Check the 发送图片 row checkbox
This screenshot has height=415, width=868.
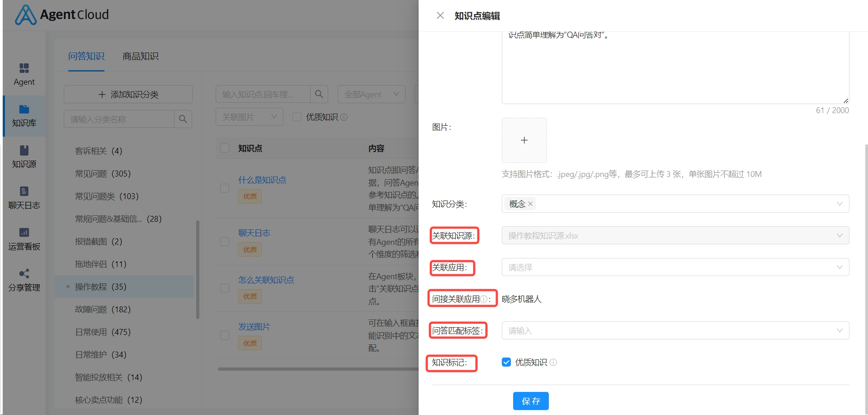pos(225,335)
